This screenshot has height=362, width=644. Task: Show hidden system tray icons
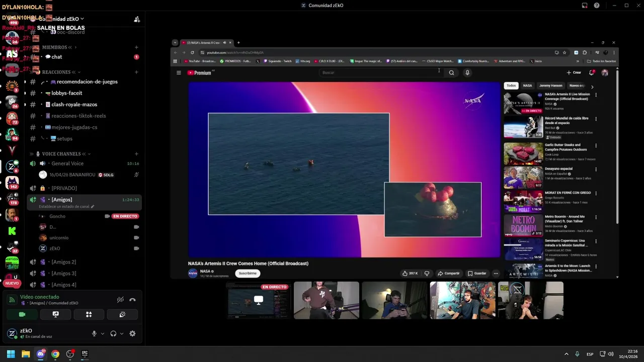coord(567,354)
